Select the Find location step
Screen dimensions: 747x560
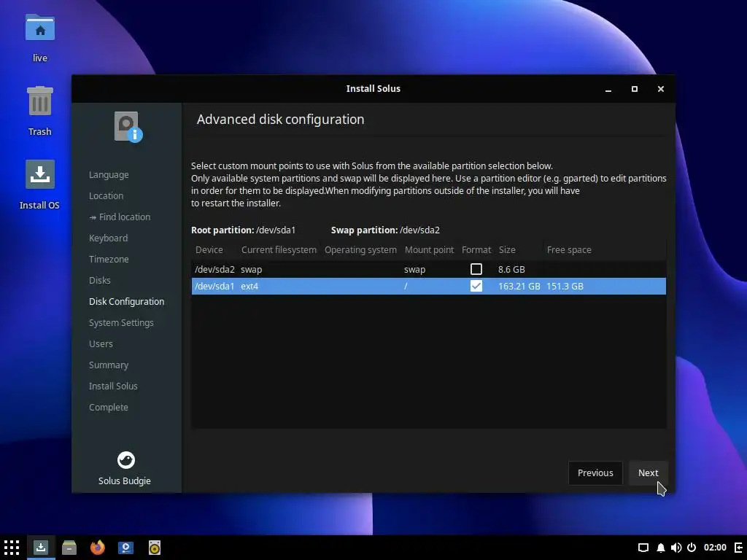(120, 217)
